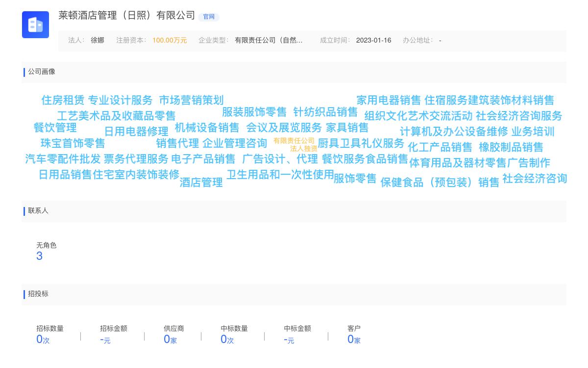
Task: Click the 酒店管理 tag
Action: (x=201, y=183)
